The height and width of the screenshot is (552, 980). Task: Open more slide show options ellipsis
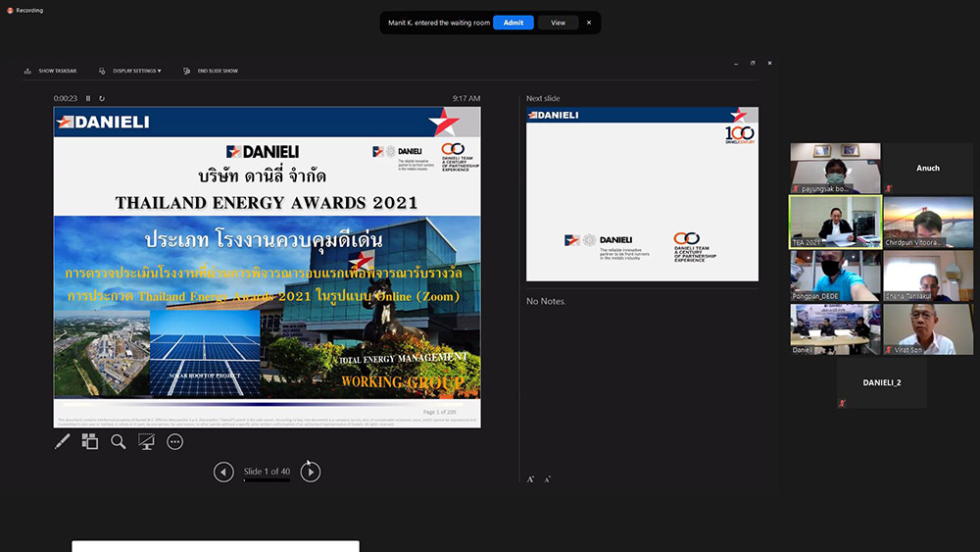click(175, 442)
